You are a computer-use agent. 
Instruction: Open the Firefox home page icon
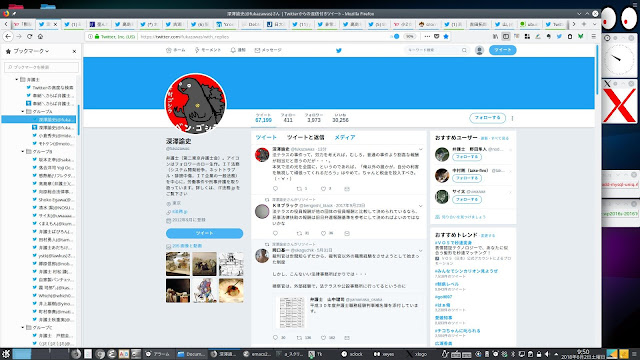click(x=40, y=36)
